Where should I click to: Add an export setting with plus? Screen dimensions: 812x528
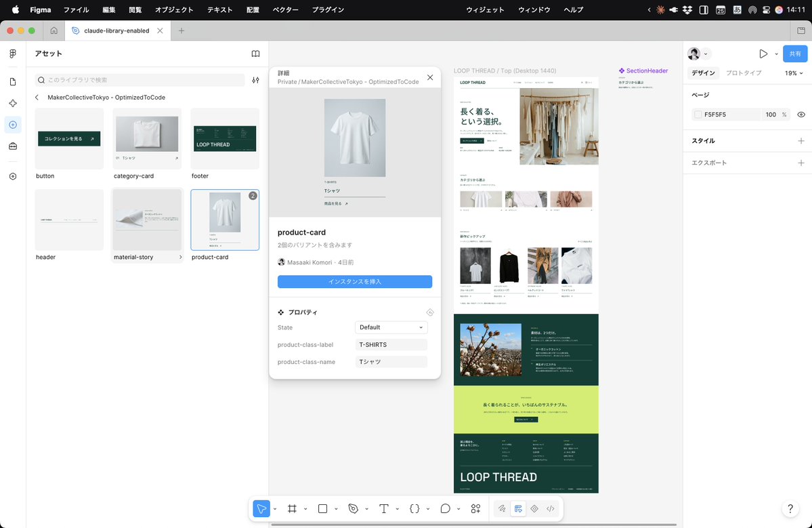[801, 163]
